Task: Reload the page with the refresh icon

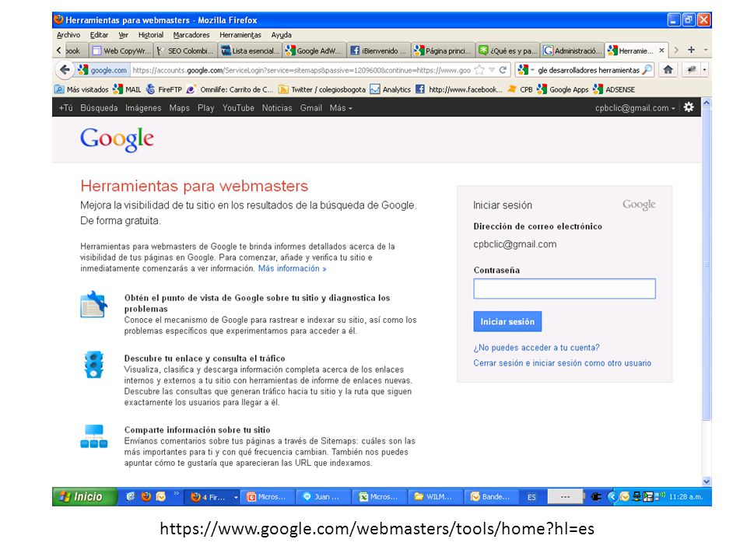Action: [x=503, y=70]
